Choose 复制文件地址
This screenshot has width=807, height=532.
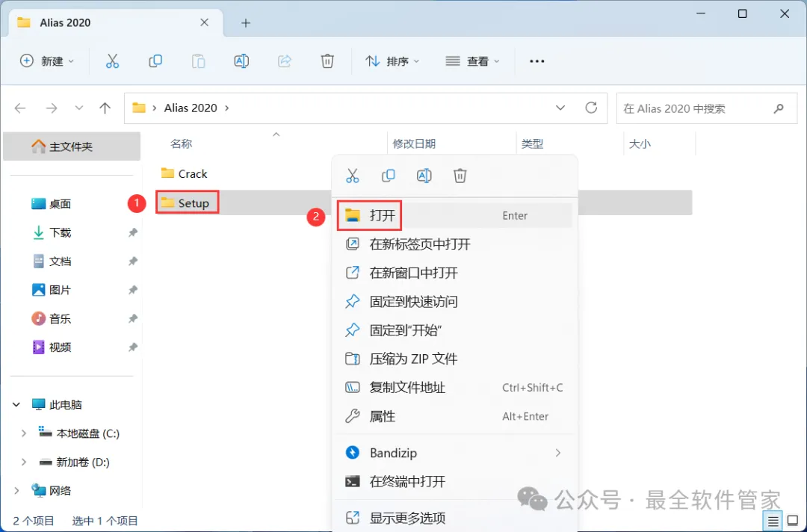click(454, 388)
